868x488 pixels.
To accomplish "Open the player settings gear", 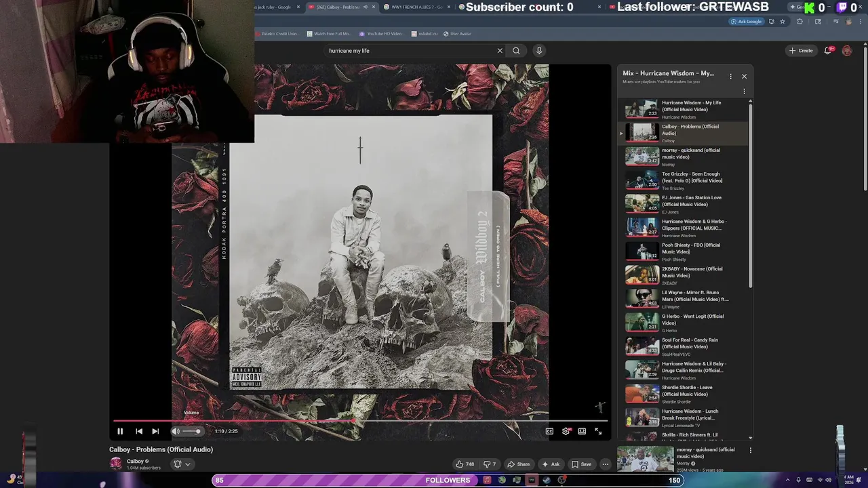I will click(566, 431).
